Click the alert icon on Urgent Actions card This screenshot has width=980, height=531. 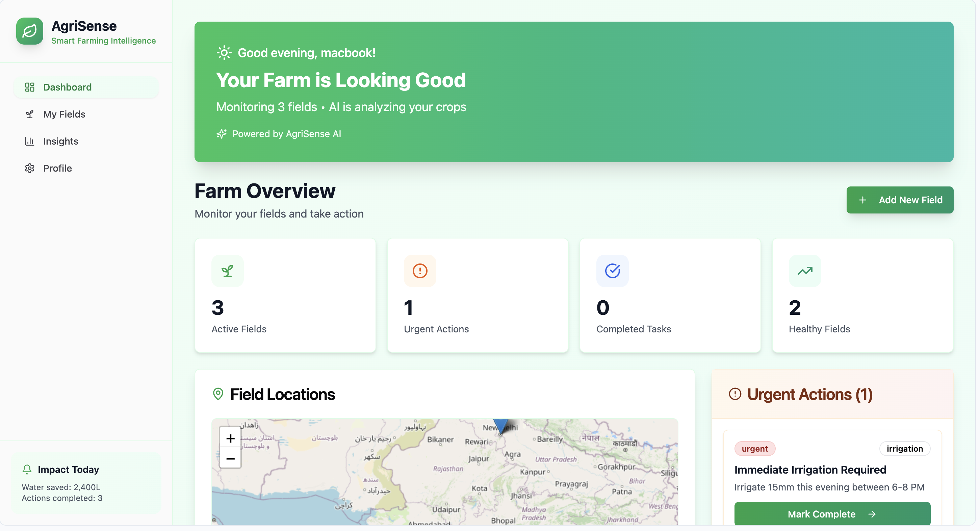click(420, 271)
